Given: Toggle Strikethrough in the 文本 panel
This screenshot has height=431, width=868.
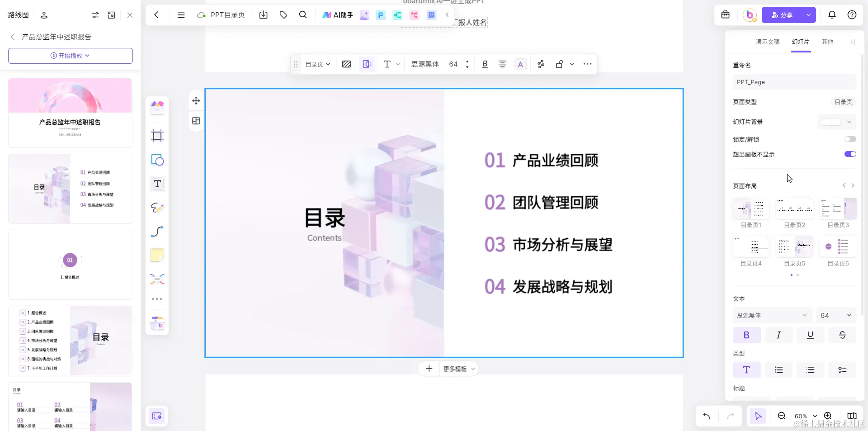Looking at the screenshot, I should pyautogui.click(x=842, y=335).
